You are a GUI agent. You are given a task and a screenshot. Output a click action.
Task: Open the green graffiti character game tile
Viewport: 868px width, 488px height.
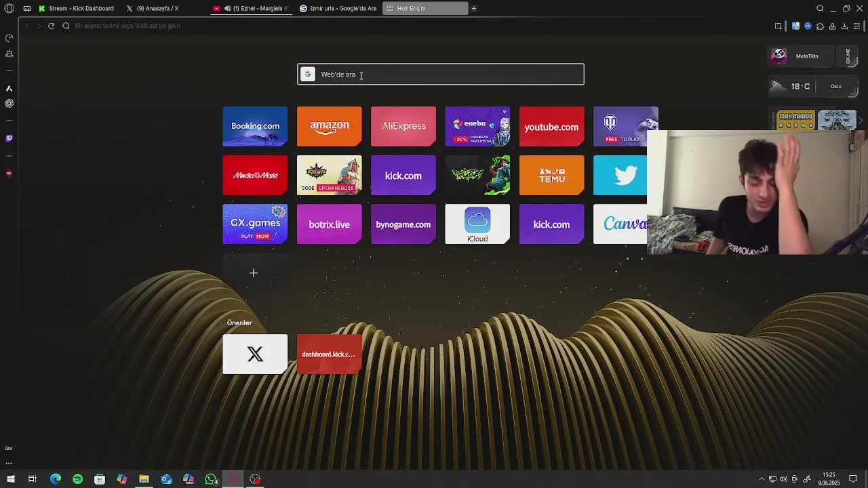(x=477, y=175)
